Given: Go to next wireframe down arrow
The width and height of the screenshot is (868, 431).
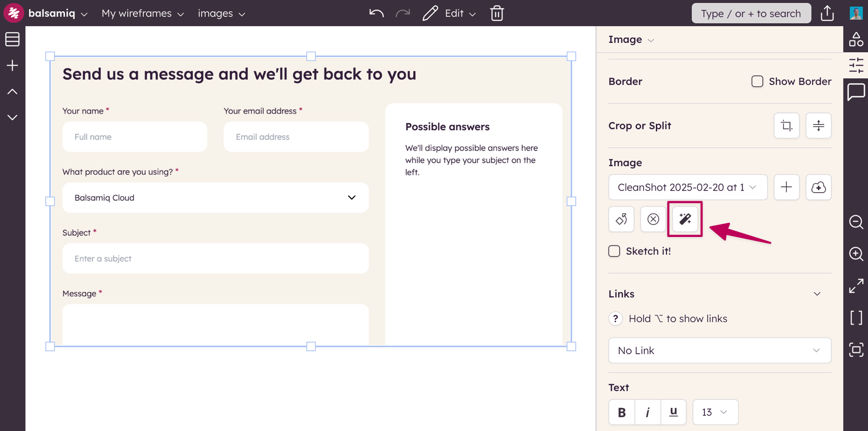Looking at the screenshot, I should [13, 117].
